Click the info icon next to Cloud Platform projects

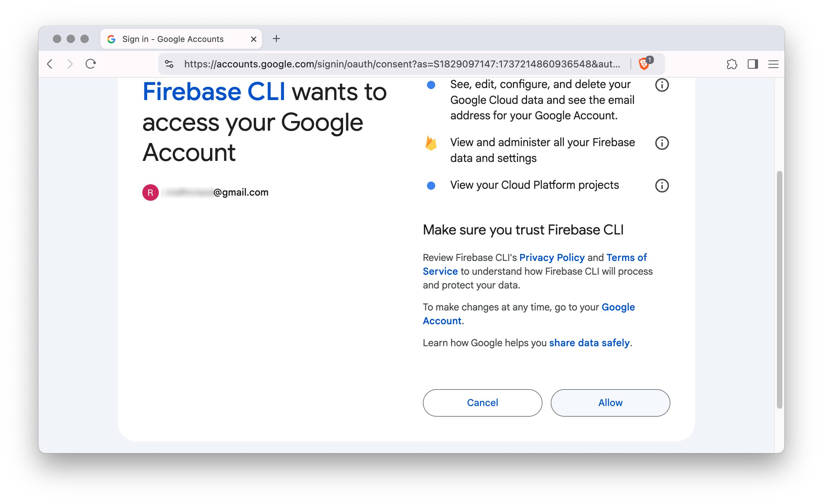(662, 185)
